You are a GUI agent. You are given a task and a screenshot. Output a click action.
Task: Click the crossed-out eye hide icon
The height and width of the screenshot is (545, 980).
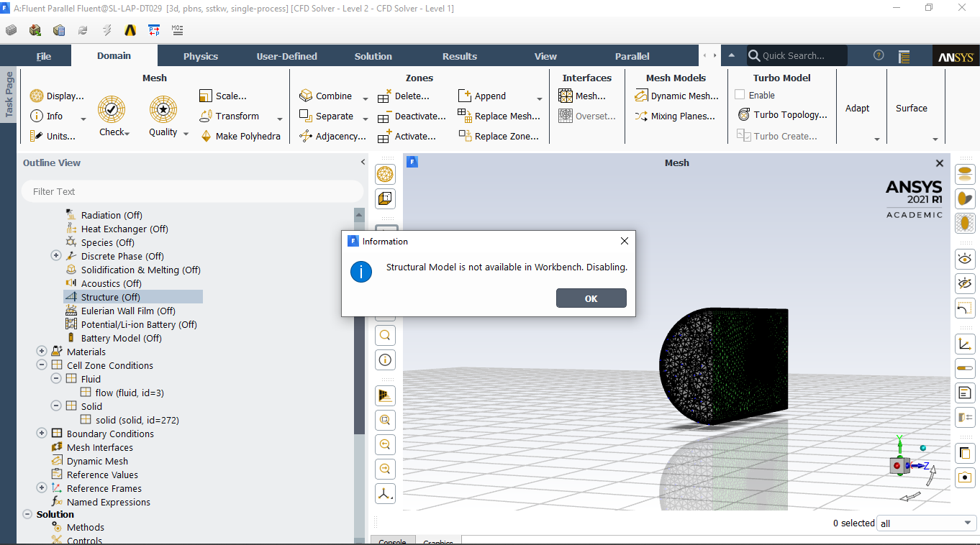pyautogui.click(x=965, y=283)
